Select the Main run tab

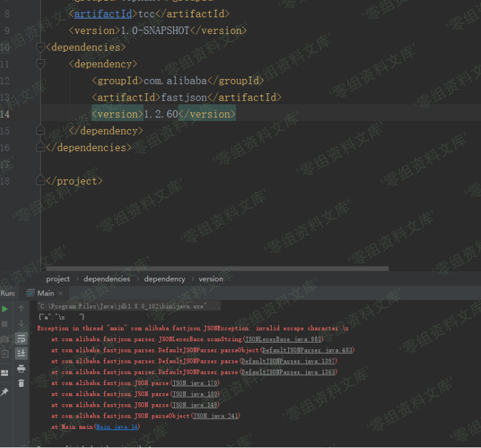pyautogui.click(x=45, y=293)
